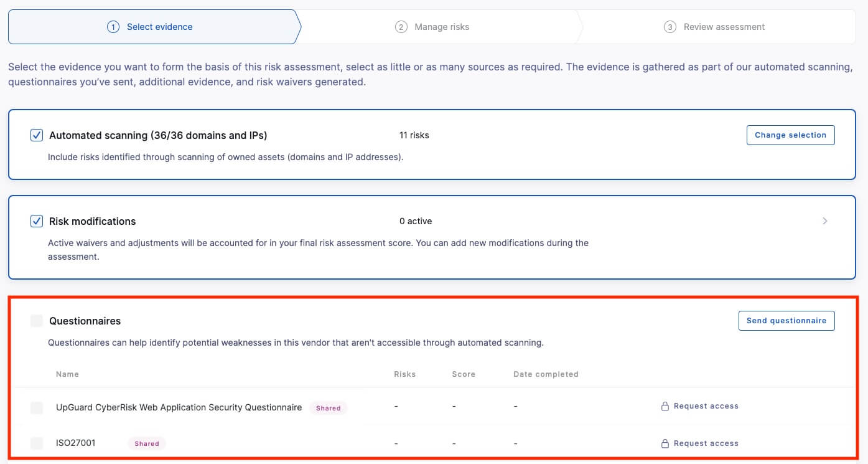Viewport: 868px width, 464px height.
Task: Click Date completed column header
Action: pyautogui.click(x=546, y=374)
